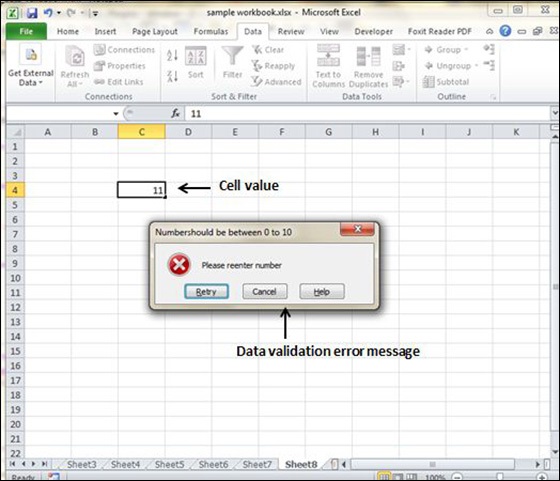The height and width of the screenshot is (481, 560).
Task: Click Remove Duplicates
Action: click(368, 67)
